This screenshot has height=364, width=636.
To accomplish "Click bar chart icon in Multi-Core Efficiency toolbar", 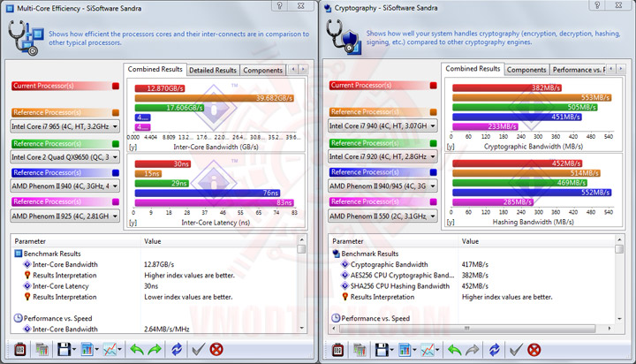I will (x=87, y=349).
